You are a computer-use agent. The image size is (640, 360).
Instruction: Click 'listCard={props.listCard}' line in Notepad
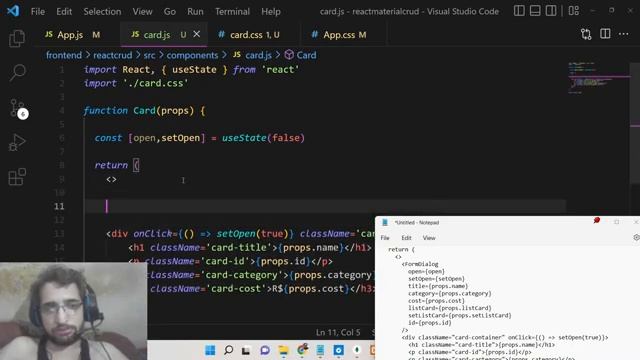pos(450,308)
